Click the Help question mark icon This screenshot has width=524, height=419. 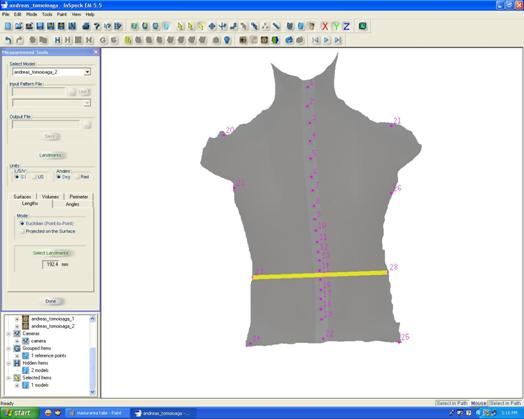coord(97,26)
